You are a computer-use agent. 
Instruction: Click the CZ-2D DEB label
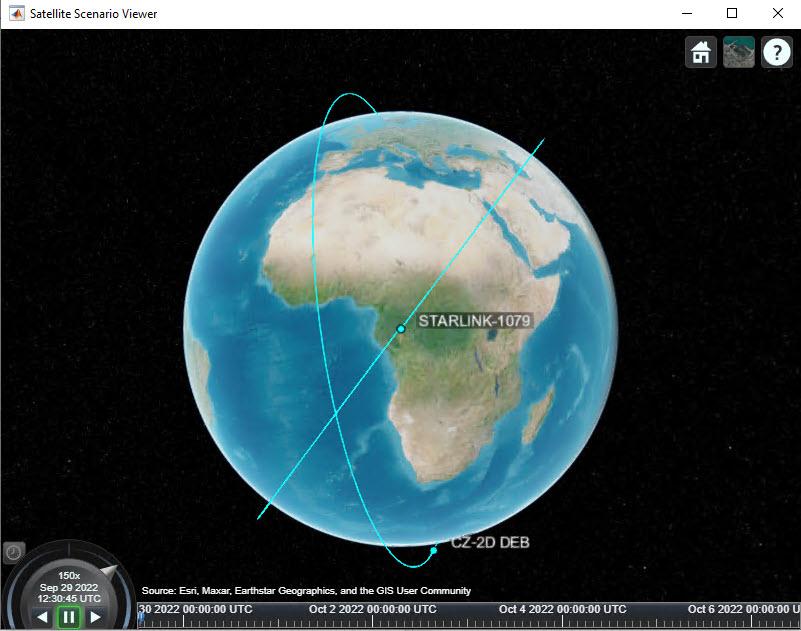click(x=490, y=542)
